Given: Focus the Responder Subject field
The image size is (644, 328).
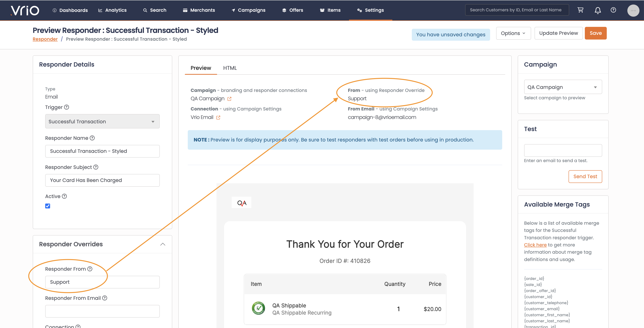Looking at the screenshot, I should coord(102,180).
